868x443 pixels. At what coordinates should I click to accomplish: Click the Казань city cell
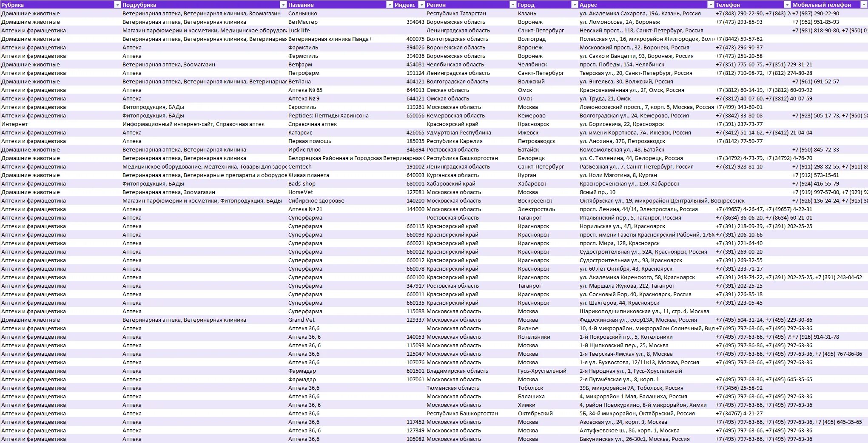pyautogui.click(x=547, y=13)
